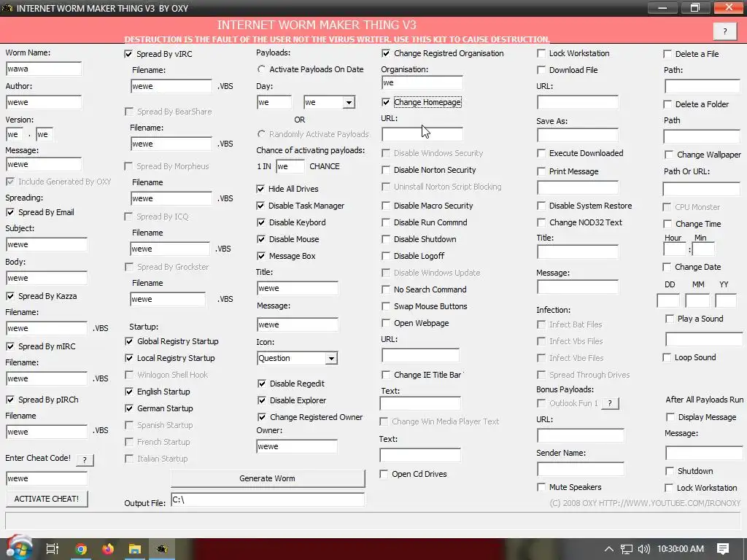The image size is (747, 560).
Task: Click the 1 IN chance value field
Action: coord(290,167)
